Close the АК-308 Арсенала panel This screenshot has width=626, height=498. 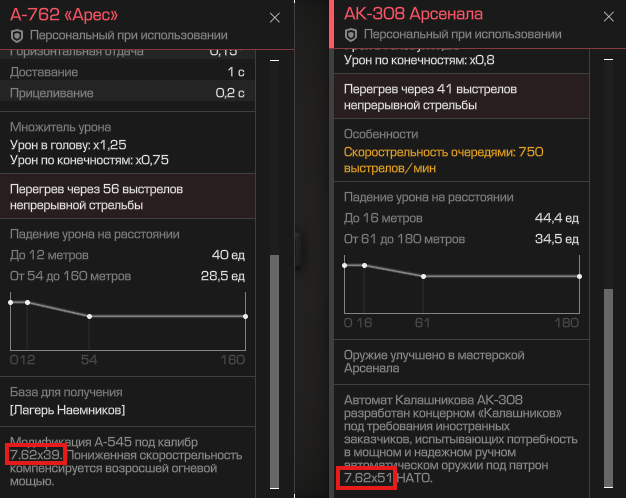[x=608, y=18]
